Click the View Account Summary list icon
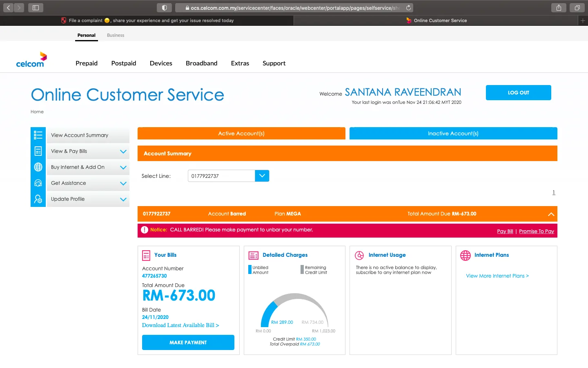Viewport: 588px width, 368px height. (38, 135)
